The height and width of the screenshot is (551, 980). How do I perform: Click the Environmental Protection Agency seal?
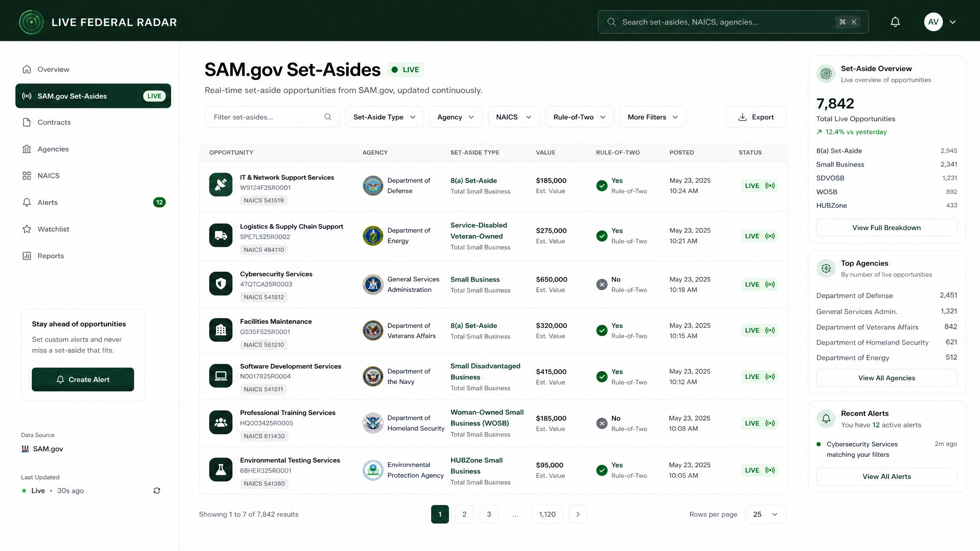pyautogui.click(x=373, y=470)
